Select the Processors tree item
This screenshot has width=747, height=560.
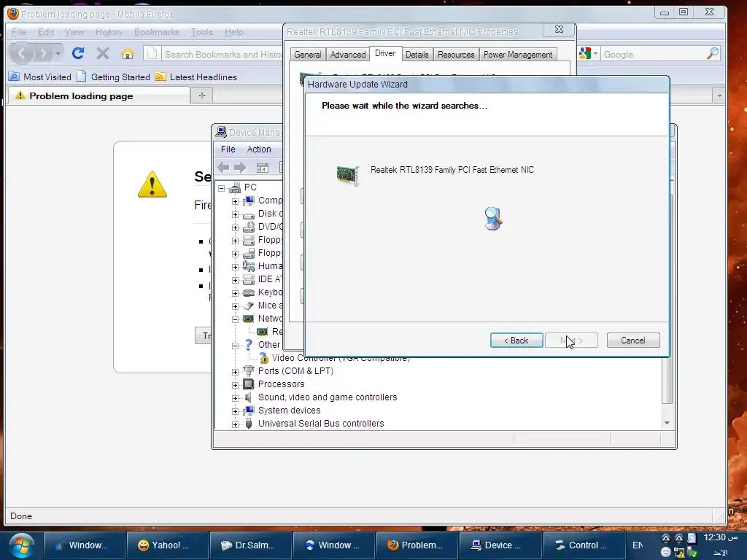click(x=281, y=384)
